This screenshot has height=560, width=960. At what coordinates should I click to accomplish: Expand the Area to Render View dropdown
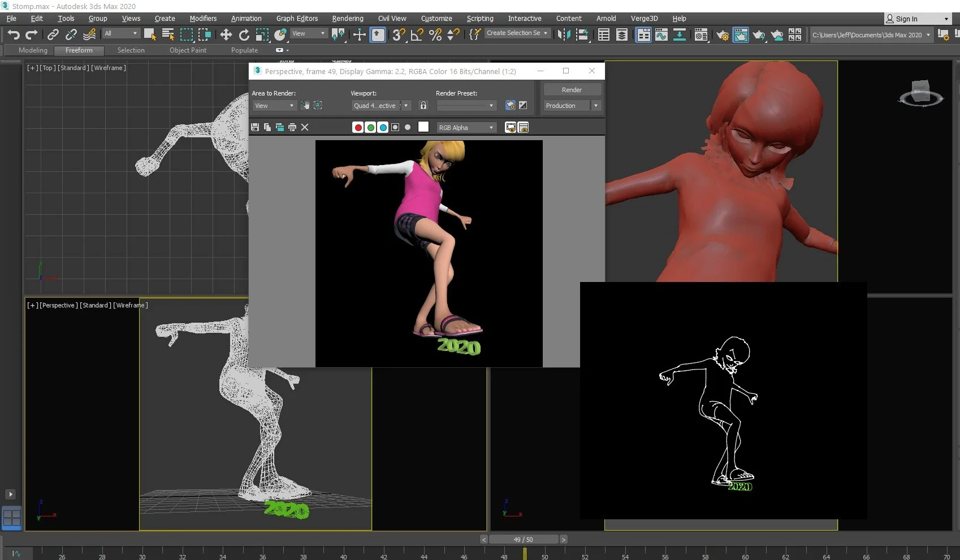tap(274, 106)
